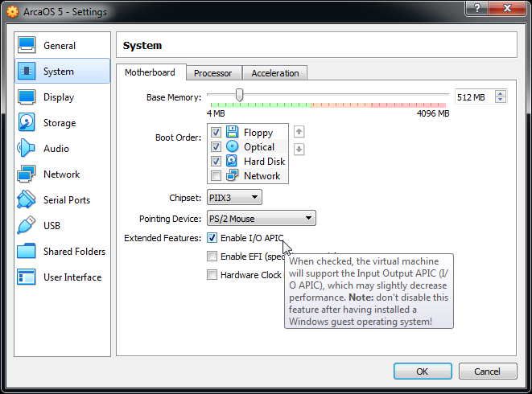Switch to the Acceleration tab
Screen dimensions: 532x394
pos(275,73)
